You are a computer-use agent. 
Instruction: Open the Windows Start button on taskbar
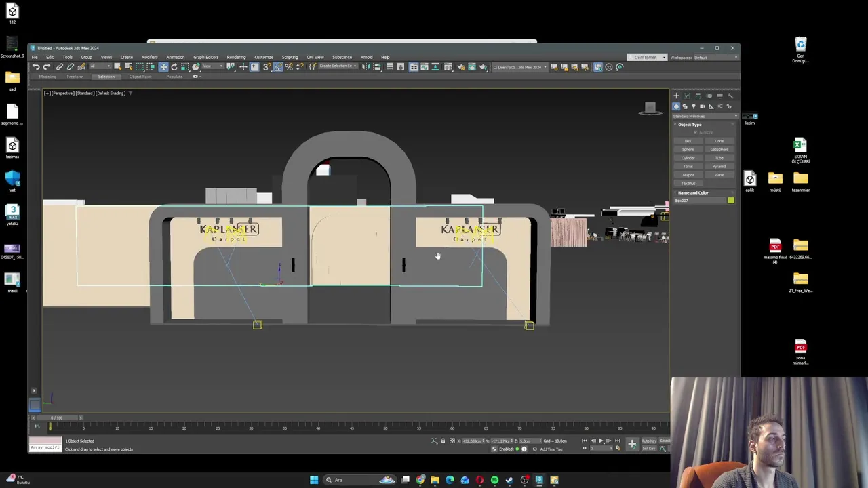(x=314, y=480)
